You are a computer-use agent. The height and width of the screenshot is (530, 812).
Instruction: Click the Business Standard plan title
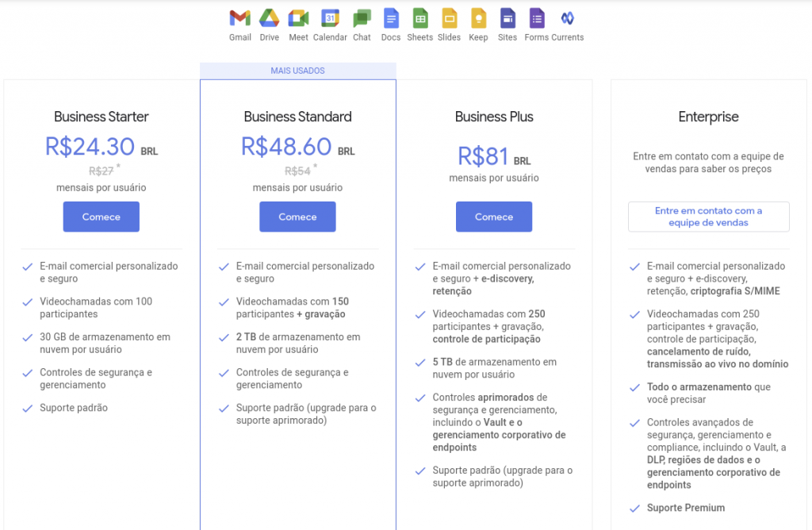(x=297, y=117)
